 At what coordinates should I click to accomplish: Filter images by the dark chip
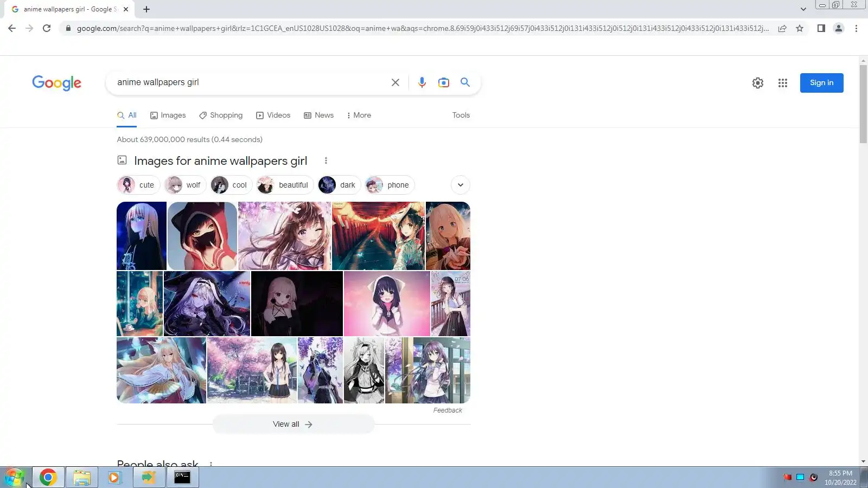(340, 185)
